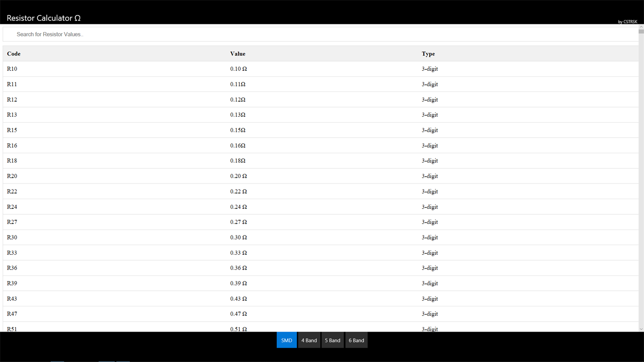Open the 4 Band calculator tab
The image size is (644, 362).
[x=309, y=340]
